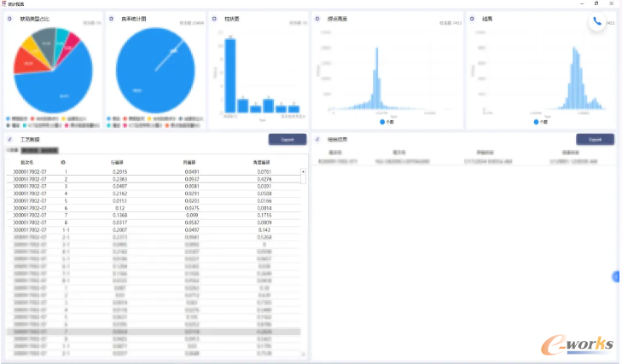Click the icon next to 焊点高度 histogram title
The image size is (622, 364).
coord(317,19)
